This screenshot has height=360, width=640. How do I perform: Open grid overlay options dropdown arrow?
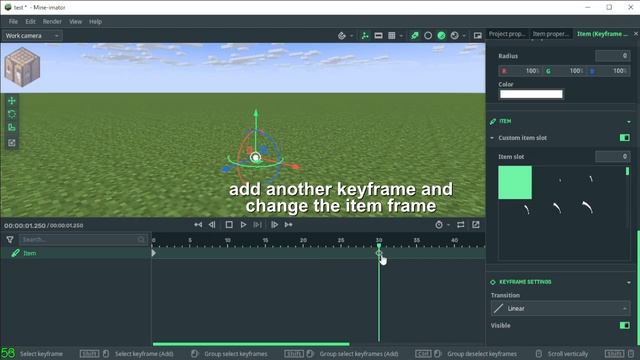coord(401,36)
